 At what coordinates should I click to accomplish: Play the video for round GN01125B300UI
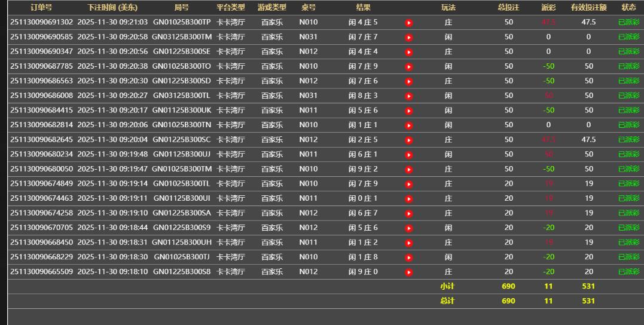409,198
